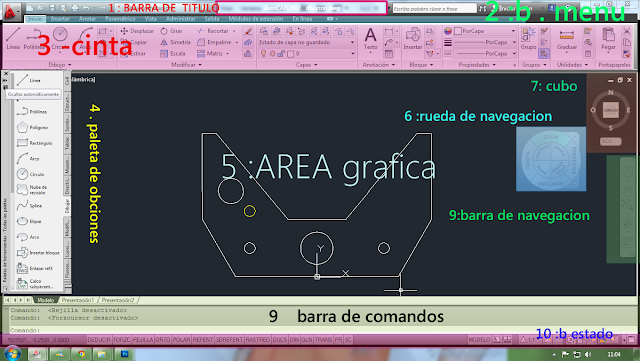This screenshot has width=640, height=361.
Task: Click the MODELO space button
Action: pyautogui.click(x=479, y=340)
